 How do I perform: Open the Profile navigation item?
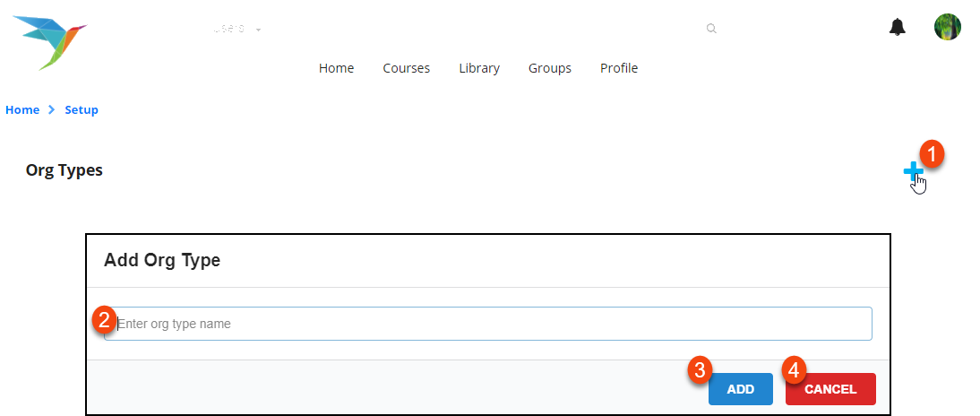(x=619, y=68)
